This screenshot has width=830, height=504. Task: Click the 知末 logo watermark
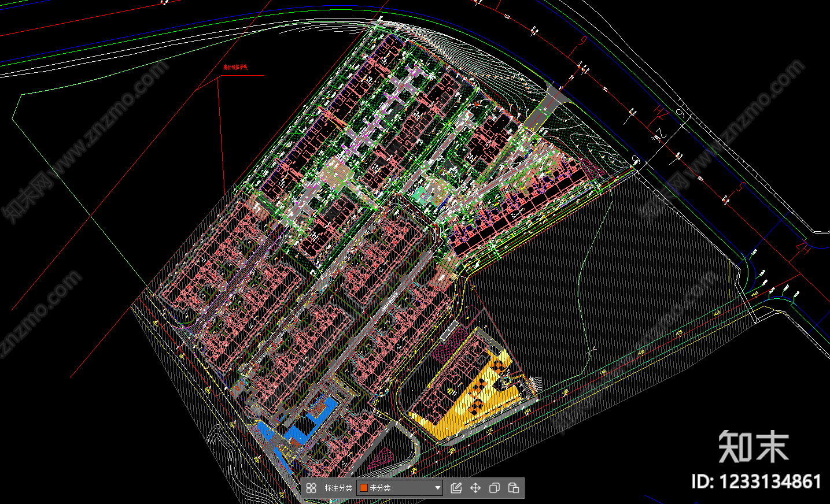pos(754,447)
